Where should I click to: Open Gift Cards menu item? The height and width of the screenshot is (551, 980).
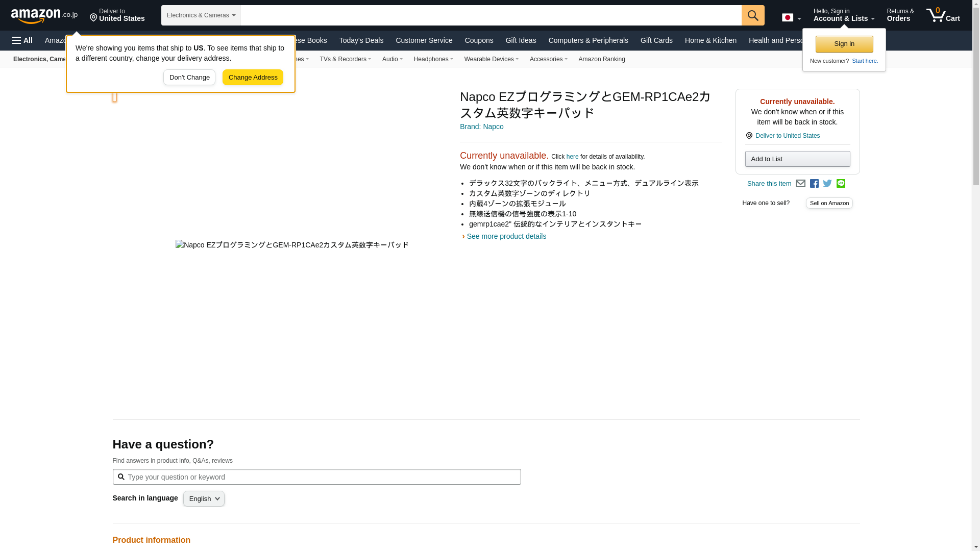(x=656, y=40)
